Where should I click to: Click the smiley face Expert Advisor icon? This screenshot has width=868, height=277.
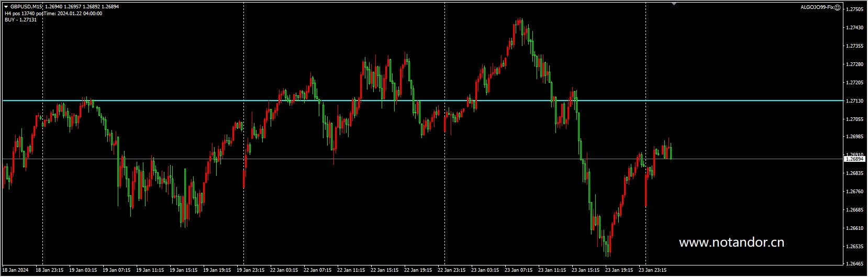click(837, 7)
